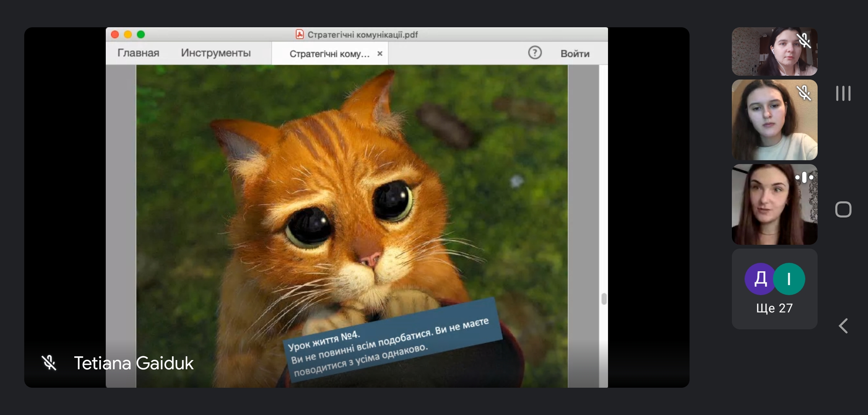Image resolution: width=868 pixels, height=415 pixels.
Task: Click the purple Д participant avatar
Action: (760, 279)
